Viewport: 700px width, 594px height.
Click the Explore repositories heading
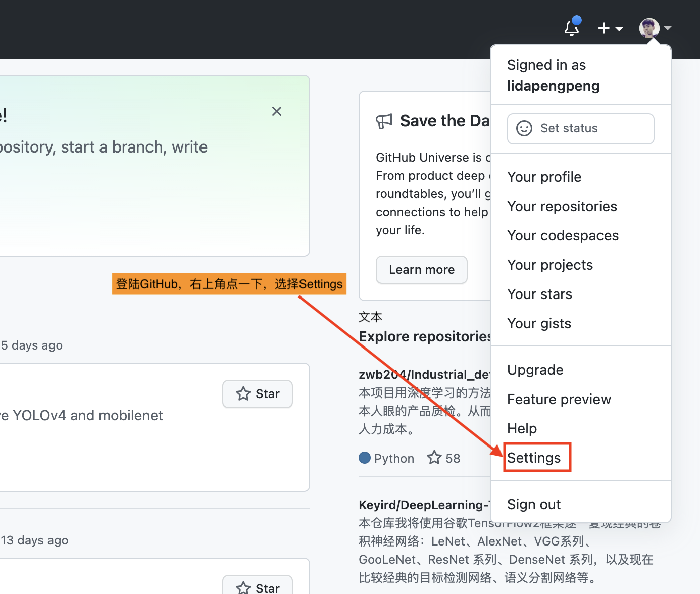pyautogui.click(x=424, y=336)
